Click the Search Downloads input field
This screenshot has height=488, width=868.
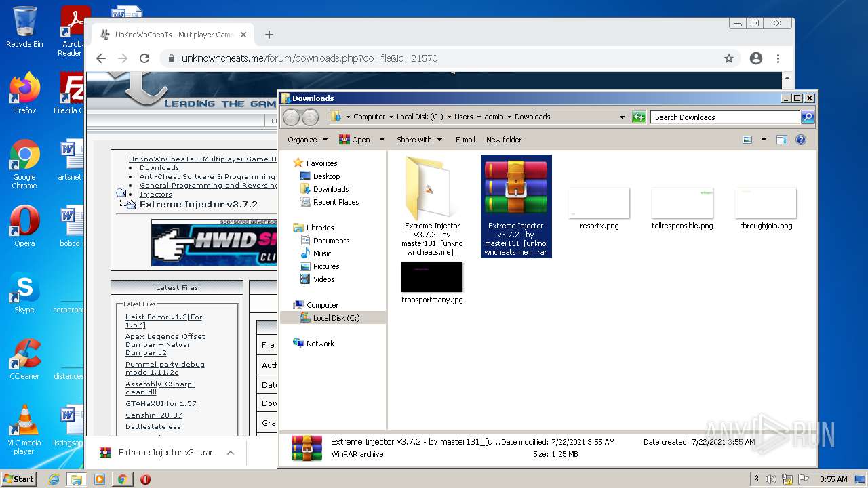724,117
